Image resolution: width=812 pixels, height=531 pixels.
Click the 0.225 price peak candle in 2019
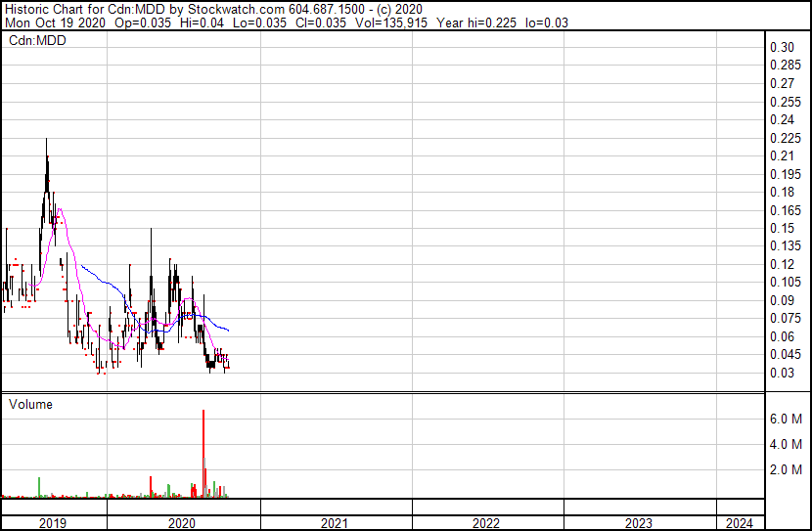[x=47, y=165]
